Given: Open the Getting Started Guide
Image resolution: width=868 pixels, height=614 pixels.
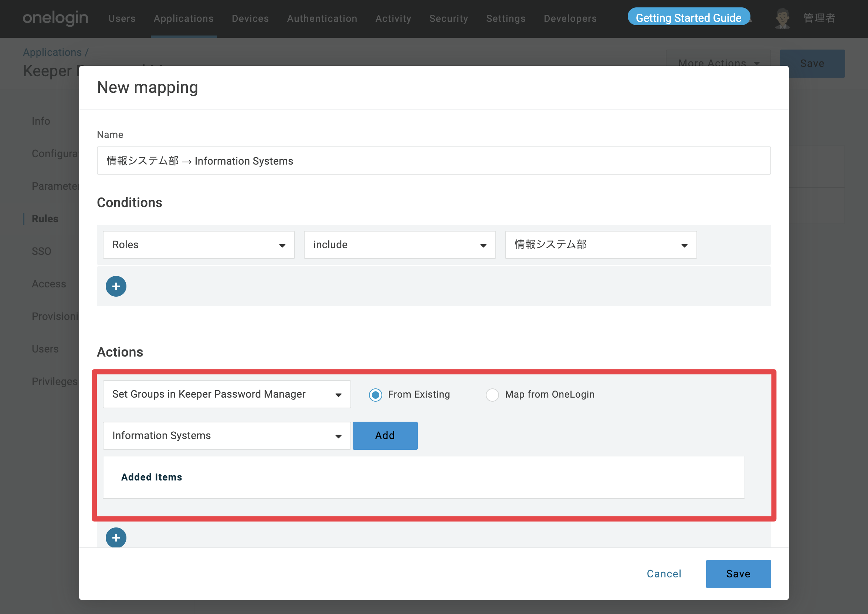Looking at the screenshot, I should (689, 17).
